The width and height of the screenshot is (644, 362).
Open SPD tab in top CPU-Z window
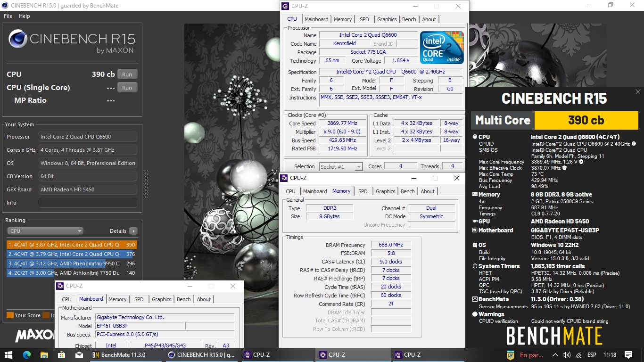pyautogui.click(x=364, y=19)
